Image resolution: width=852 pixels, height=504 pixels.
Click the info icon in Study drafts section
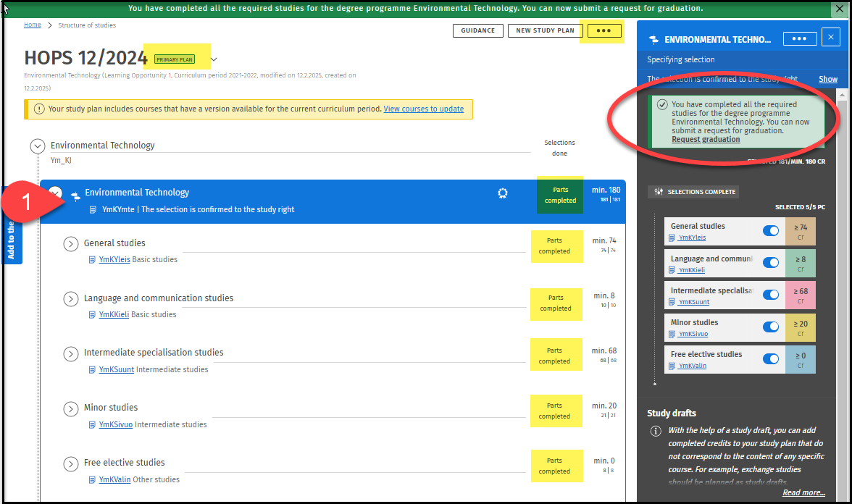pos(656,432)
